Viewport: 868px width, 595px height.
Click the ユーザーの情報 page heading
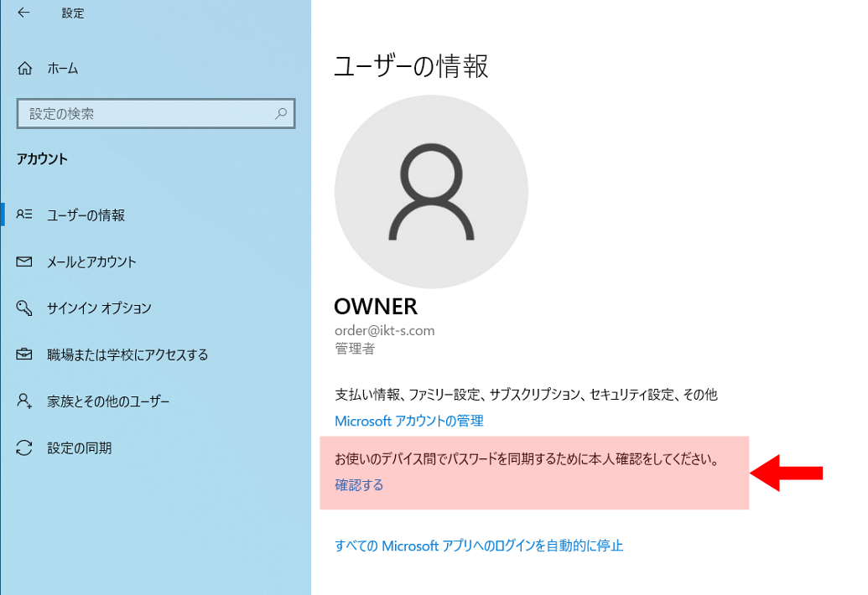tap(411, 66)
